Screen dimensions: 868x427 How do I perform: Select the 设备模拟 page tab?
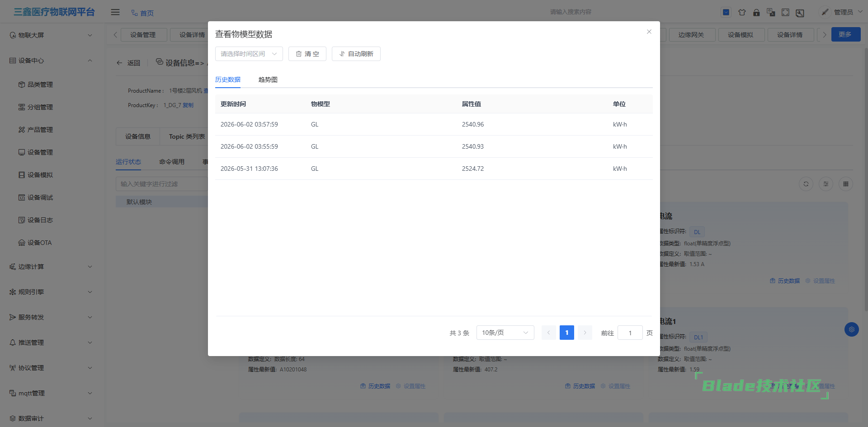tap(741, 35)
